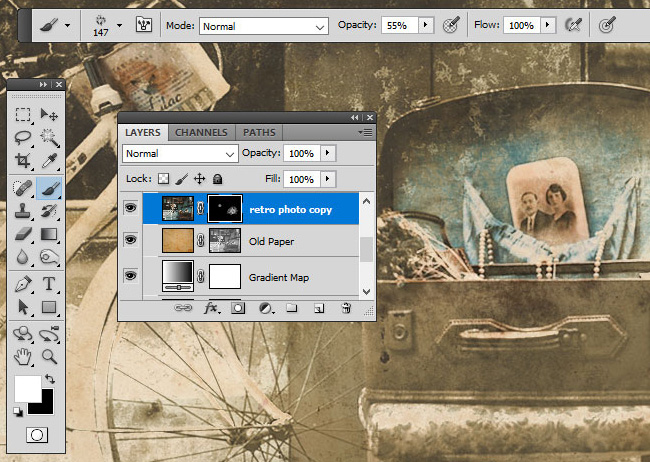Select the Zoom tool
650x462 pixels.
[x=49, y=356]
